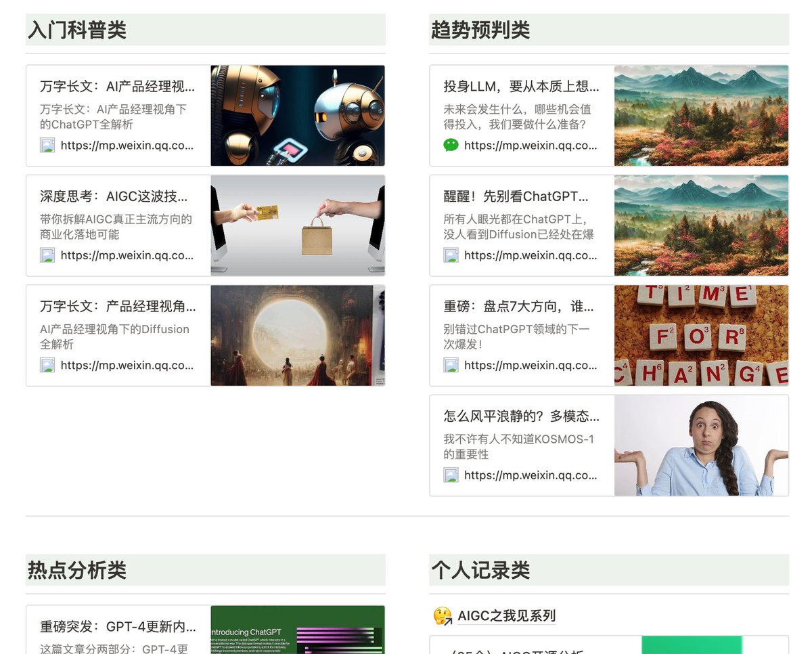Click description AI产品经理视角下的ChatGPT全解析
The image size is (812, 654).
113,116
